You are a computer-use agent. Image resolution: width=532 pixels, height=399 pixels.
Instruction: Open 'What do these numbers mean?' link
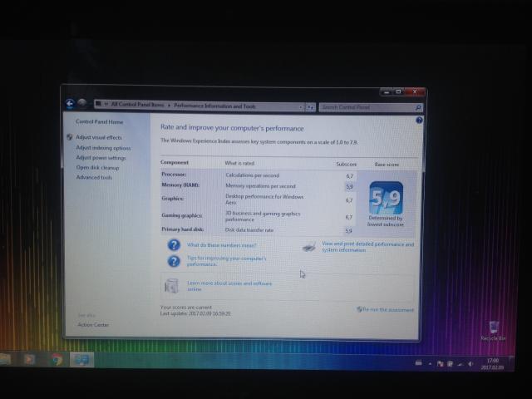[221, 245]
